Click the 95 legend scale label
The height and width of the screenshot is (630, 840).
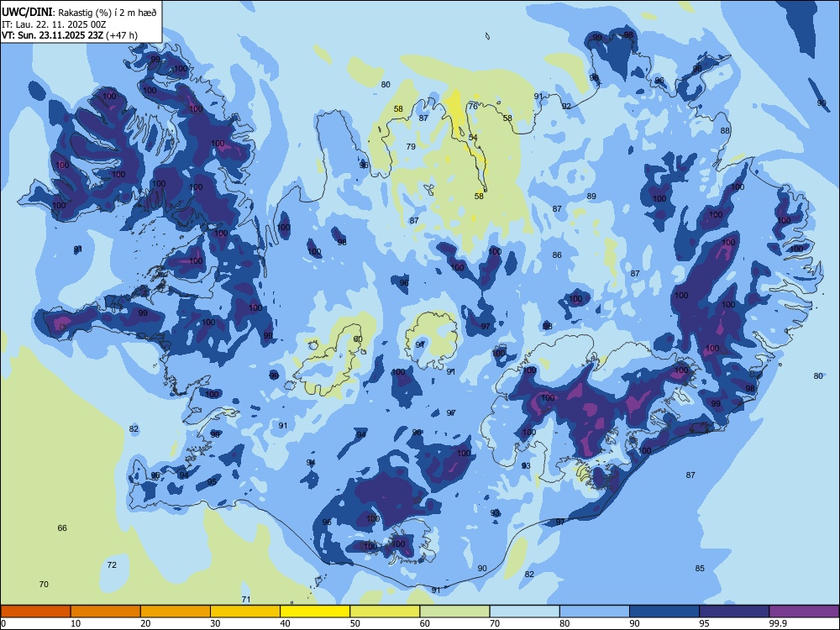705,623
